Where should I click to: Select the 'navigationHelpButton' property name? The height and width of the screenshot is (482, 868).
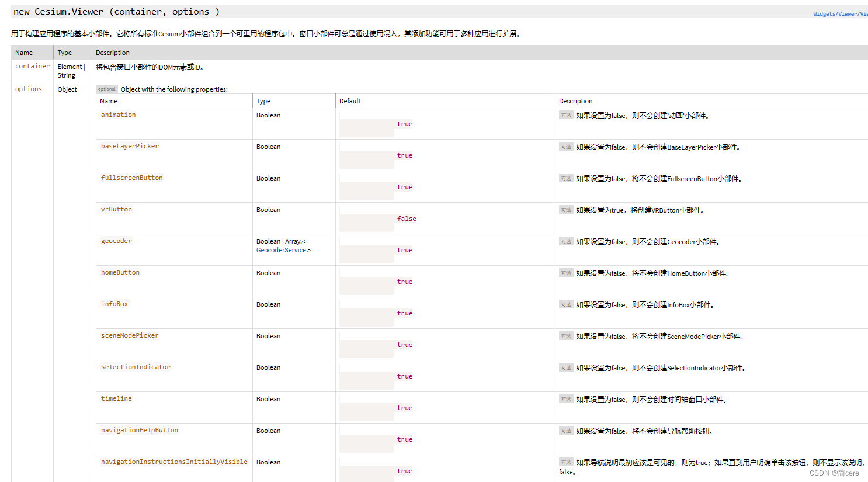tap(139, 430)
